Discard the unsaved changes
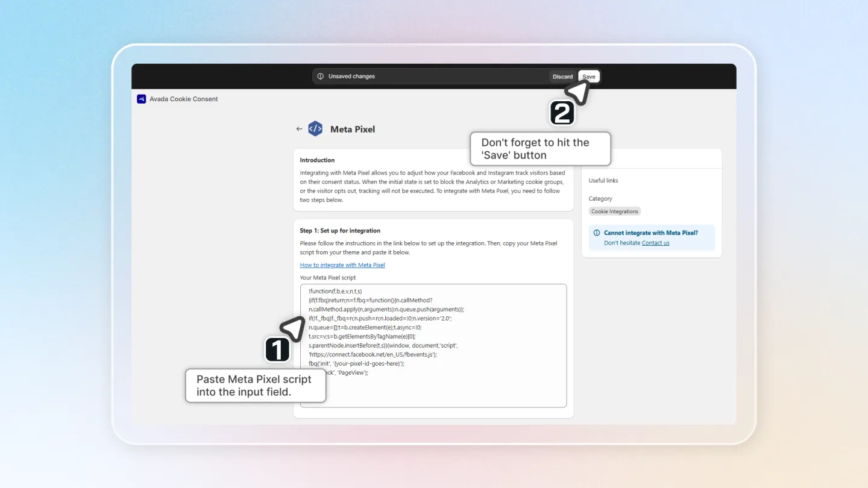 click(563, 77)
